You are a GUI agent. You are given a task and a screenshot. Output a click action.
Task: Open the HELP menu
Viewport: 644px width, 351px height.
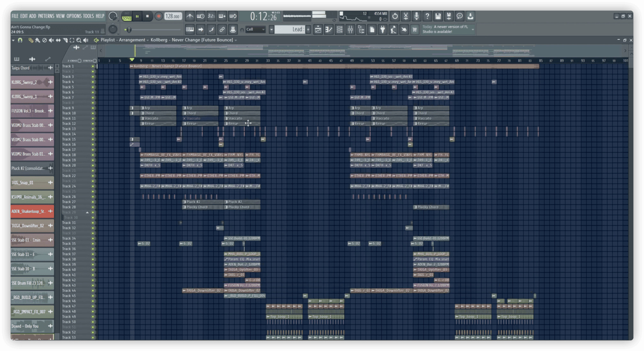pos(100,16)
